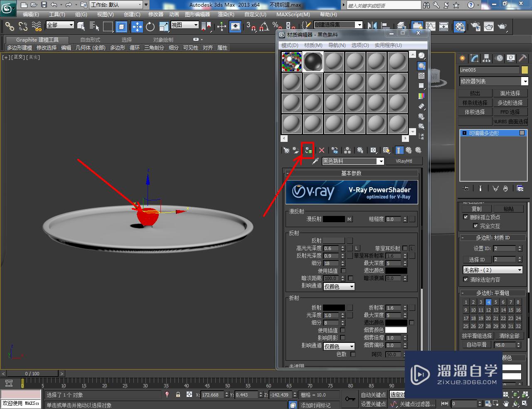Toggle 清除选定内容 checkbox
Image resolution: width=532 pixels, height=409 pixels.
[x=465, y=280]
